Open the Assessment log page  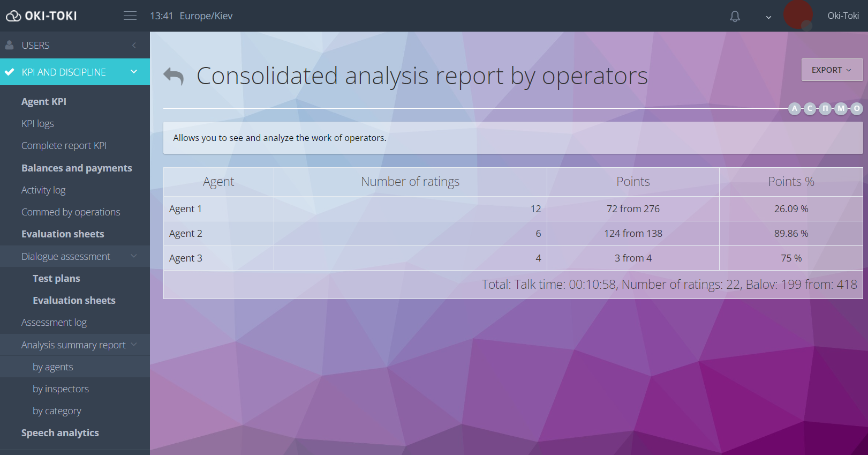click(54, 323)
